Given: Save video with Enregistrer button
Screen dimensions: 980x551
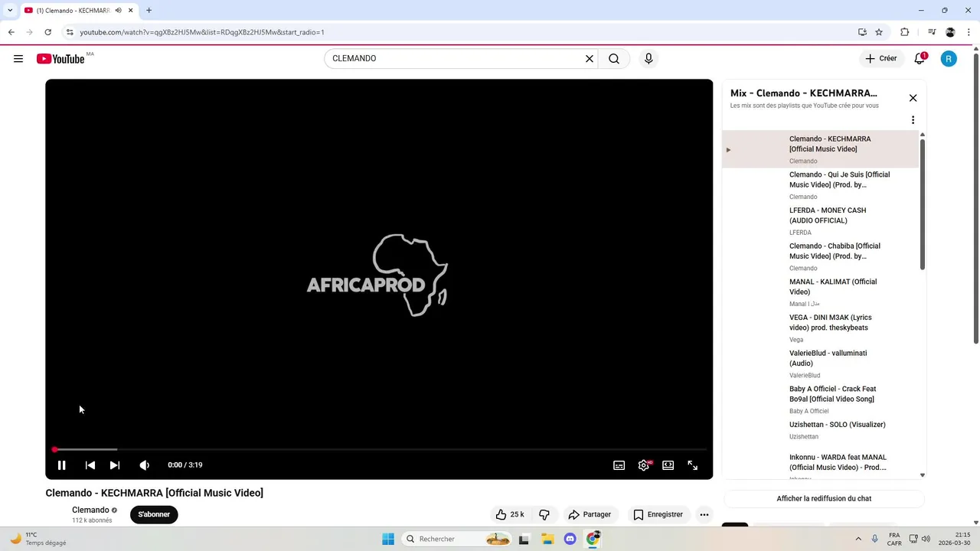Looking at the screenshot, I should point(658,514).
